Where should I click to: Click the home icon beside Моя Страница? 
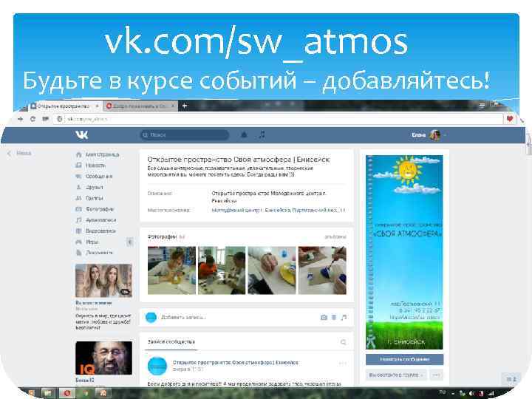pos(79,154)
